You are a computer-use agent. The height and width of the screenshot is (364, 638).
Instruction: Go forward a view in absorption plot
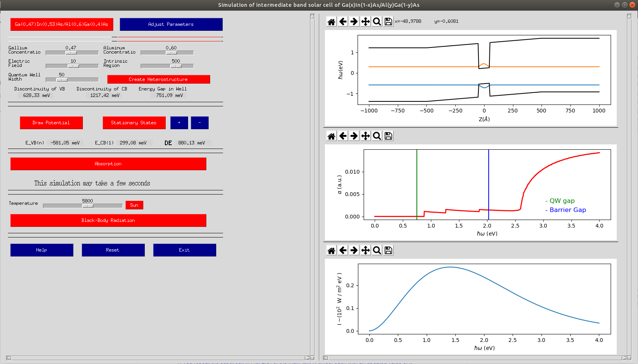(x=354, y=136)
